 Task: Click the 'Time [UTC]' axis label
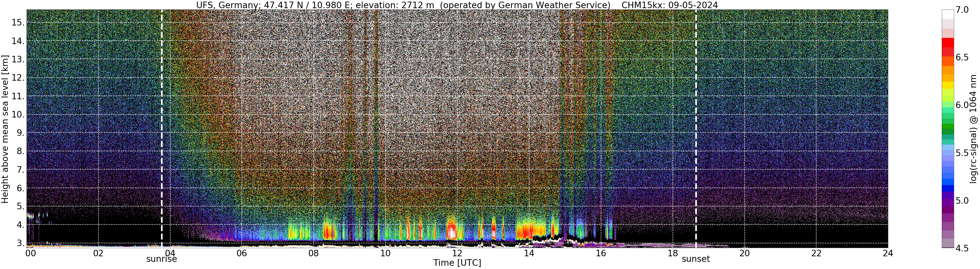[x=457, y=263]
